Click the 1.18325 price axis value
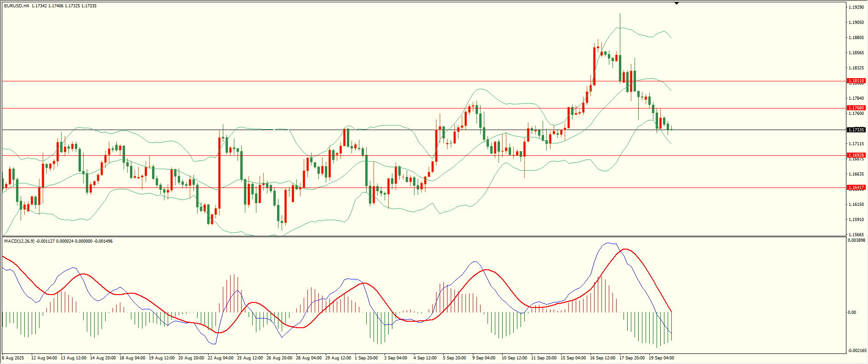Viewport: 868px width, 364px height. (x=856, y=68)
